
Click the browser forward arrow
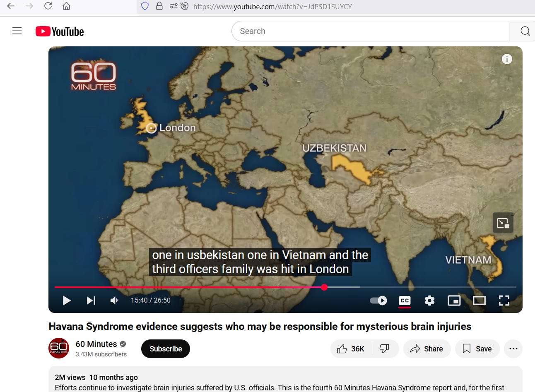[x=29, y=6]
